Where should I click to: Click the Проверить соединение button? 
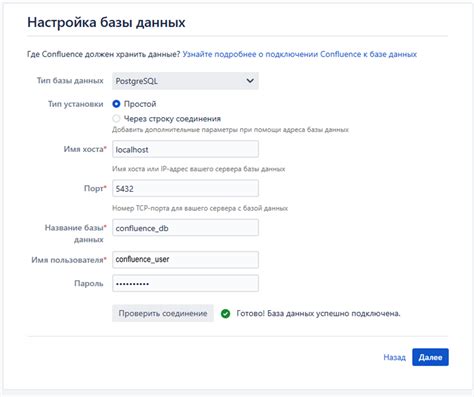tap(163, 313)
